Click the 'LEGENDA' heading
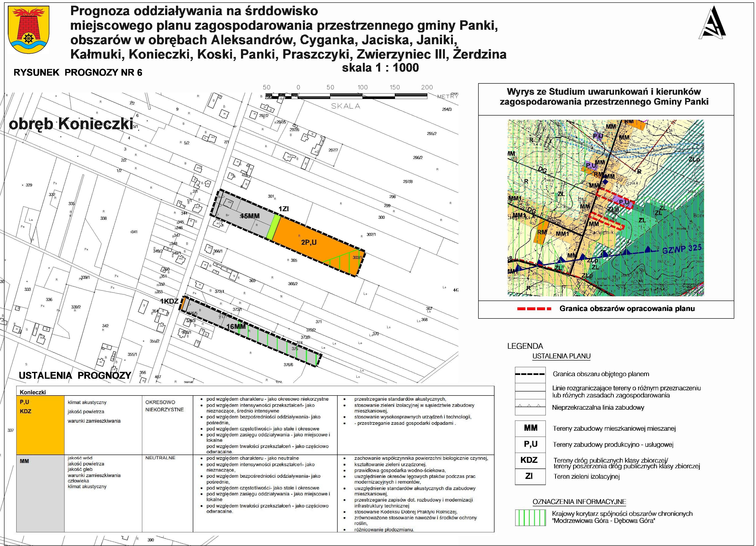The image size is (756, 546). (x=525, y=346)
